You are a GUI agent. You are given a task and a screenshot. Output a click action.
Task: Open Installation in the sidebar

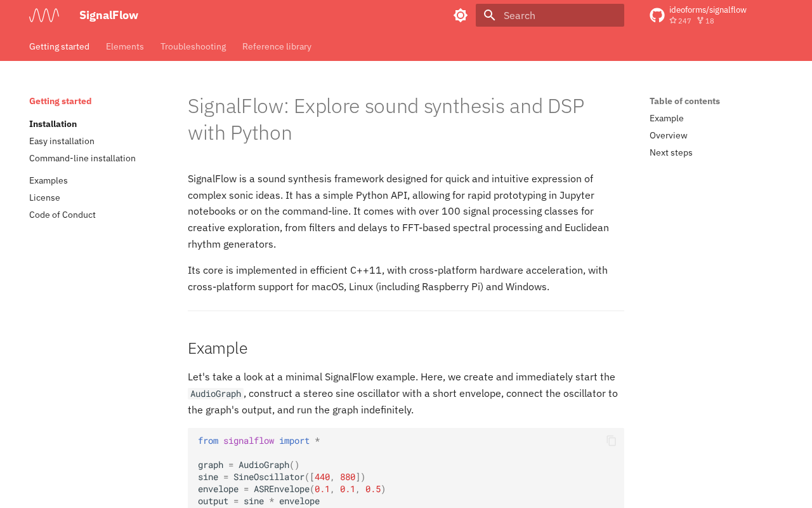[x=53, y=124]
